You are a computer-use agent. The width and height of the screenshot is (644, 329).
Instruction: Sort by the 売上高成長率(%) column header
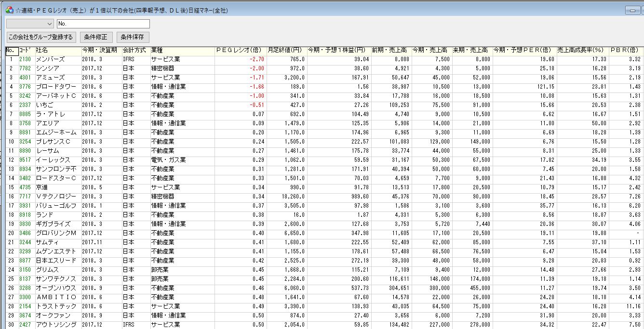(580, 50)
